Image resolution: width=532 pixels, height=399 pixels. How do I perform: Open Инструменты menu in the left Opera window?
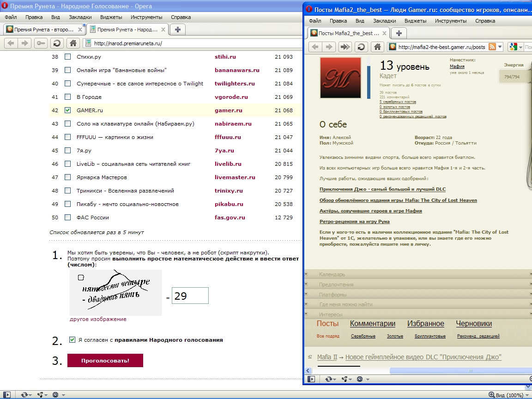(x=146, y=17)
